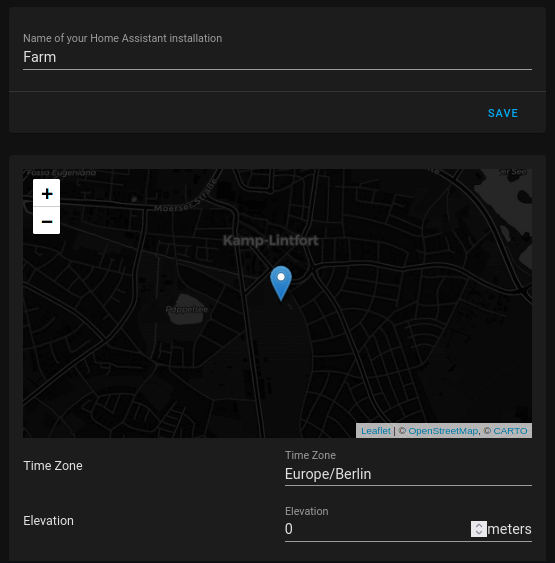This screenshot has height=563, width=555.
Task: Zoom out the map with minus button
Action: [x=47, y=220]
